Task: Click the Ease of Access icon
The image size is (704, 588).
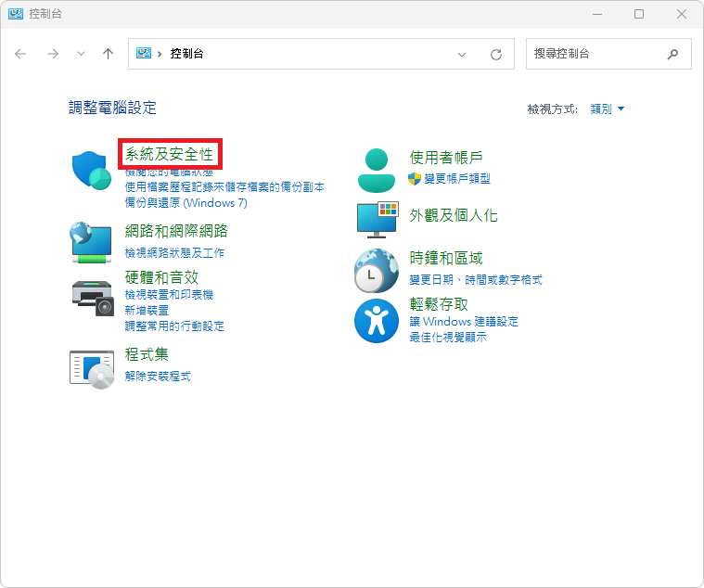Action: [x=377, y=321]
